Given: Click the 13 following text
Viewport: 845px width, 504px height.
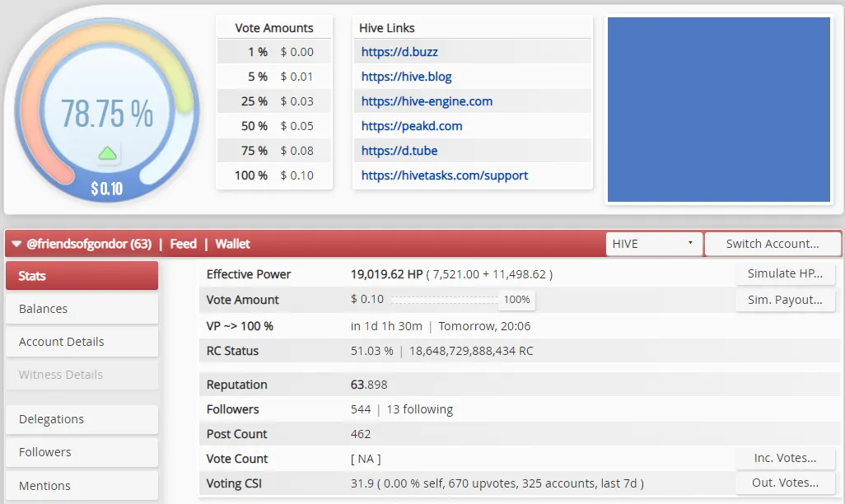Looking at the screenshot, I should point(420,409).
